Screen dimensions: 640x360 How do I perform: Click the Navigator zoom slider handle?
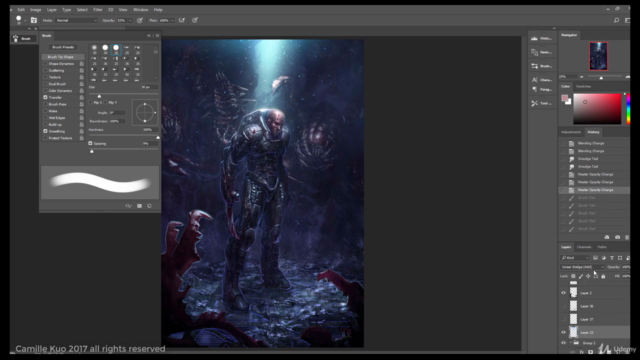coord(601,78)
